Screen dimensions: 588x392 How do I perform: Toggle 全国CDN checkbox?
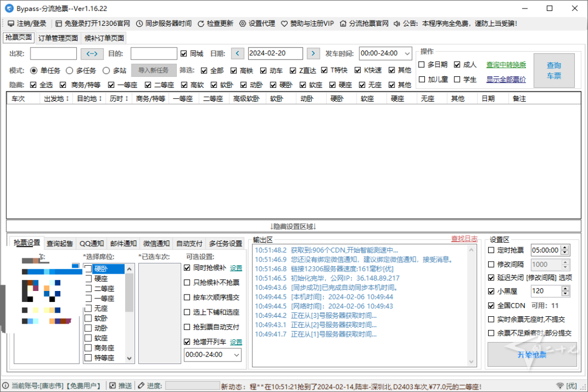pyautogui.click(x=491, y=306)
